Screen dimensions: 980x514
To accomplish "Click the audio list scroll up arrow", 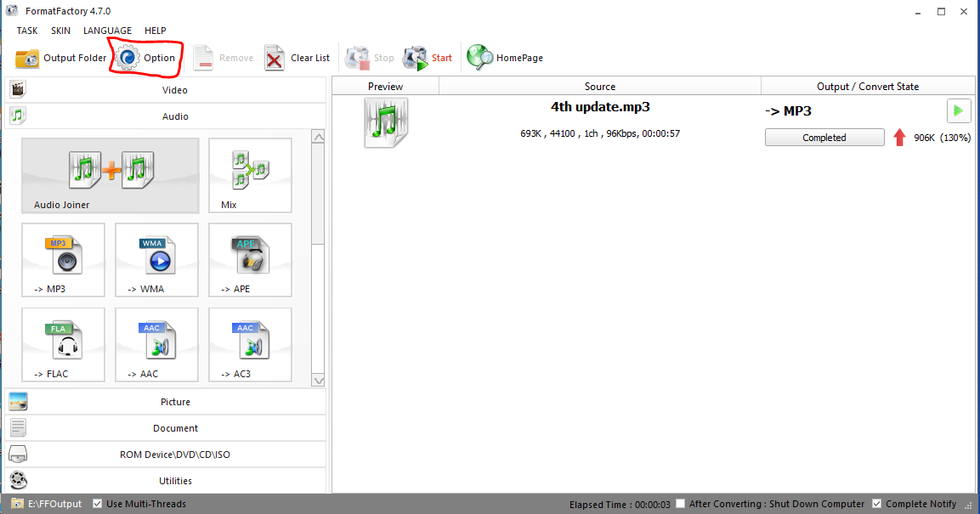I will click(x=318, y=137).
